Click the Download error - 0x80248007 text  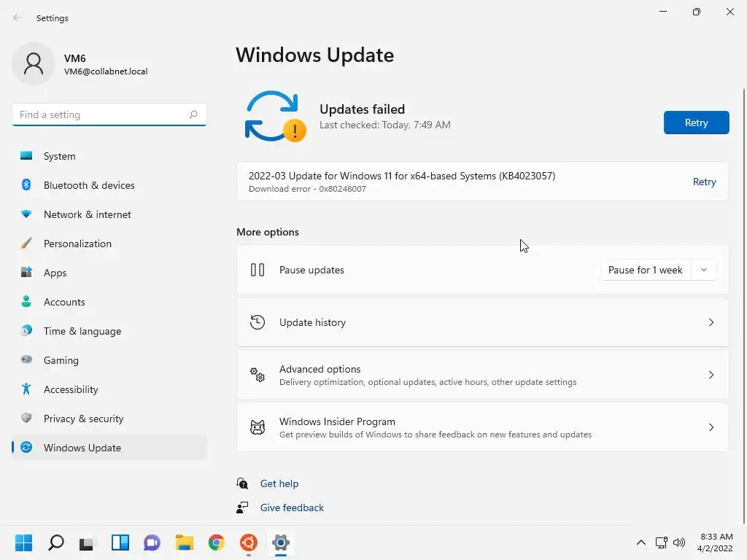click(x=307, y=189)
